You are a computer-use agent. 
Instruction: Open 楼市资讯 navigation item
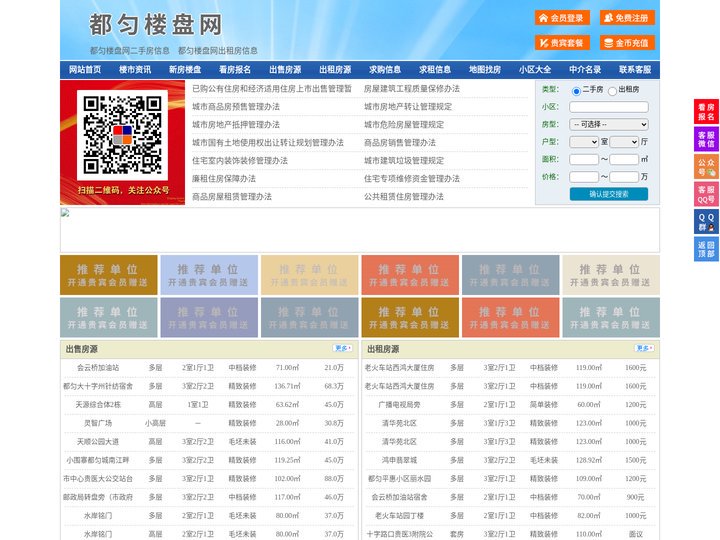pos(135,70)
